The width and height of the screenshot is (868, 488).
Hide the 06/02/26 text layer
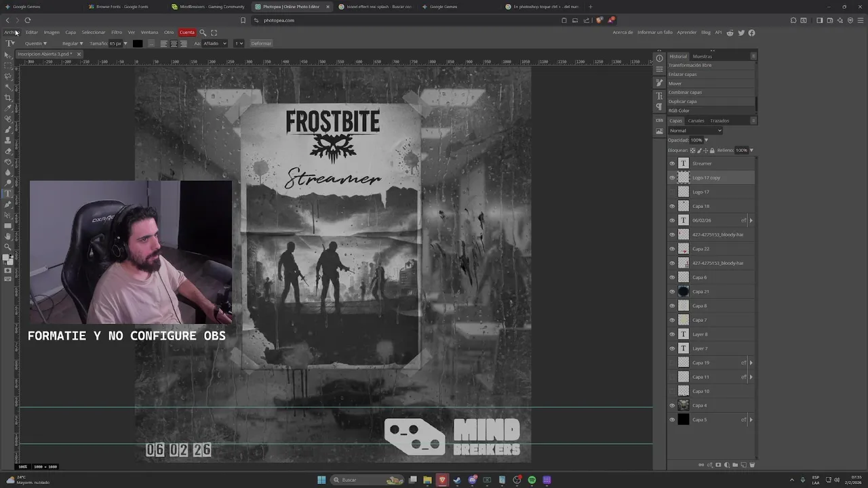pos(672,220)
